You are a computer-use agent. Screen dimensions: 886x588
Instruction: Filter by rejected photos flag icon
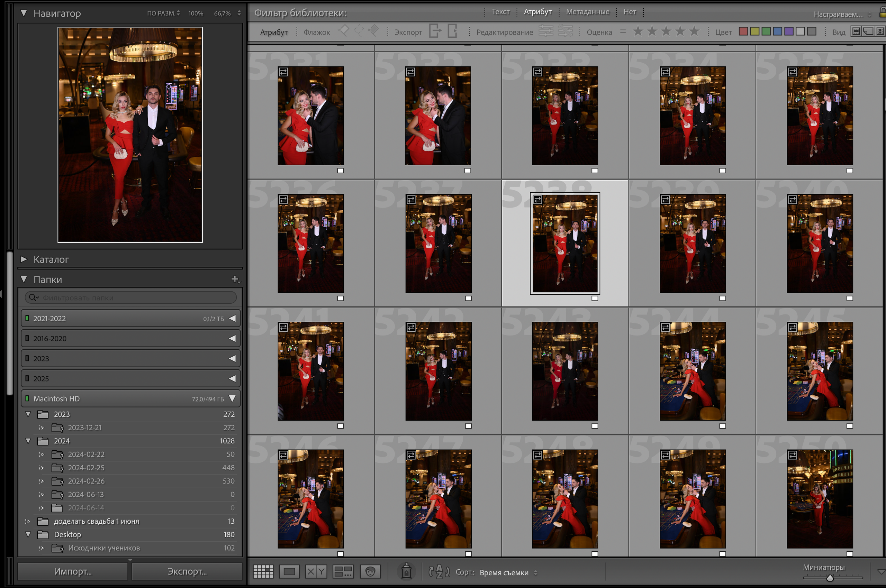373,31
